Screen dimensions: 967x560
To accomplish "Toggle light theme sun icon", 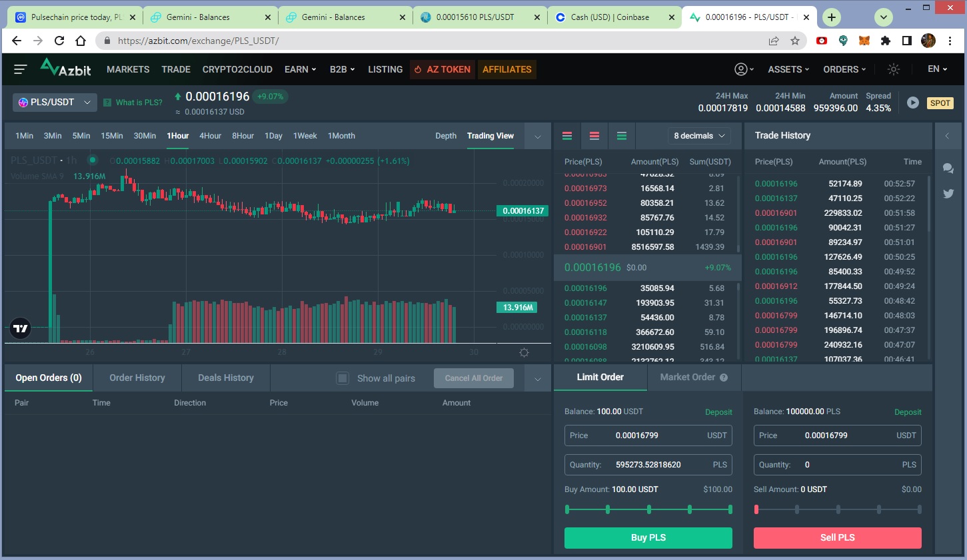I will pyautogui.click(x=894, y=69).
